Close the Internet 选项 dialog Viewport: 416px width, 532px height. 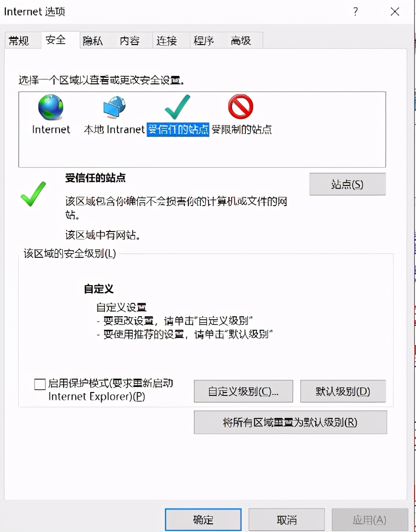(394, 12)
